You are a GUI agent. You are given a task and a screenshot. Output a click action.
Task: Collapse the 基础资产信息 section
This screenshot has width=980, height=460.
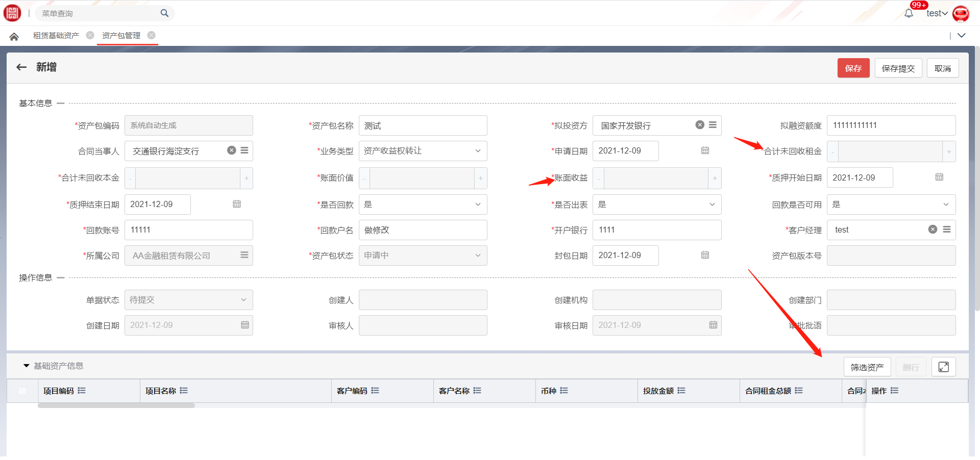[26, 366]
